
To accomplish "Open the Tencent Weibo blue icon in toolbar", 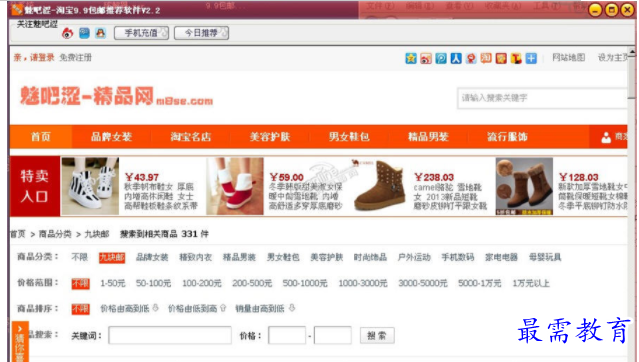I will pyautogui.click(x=84, y=33).
